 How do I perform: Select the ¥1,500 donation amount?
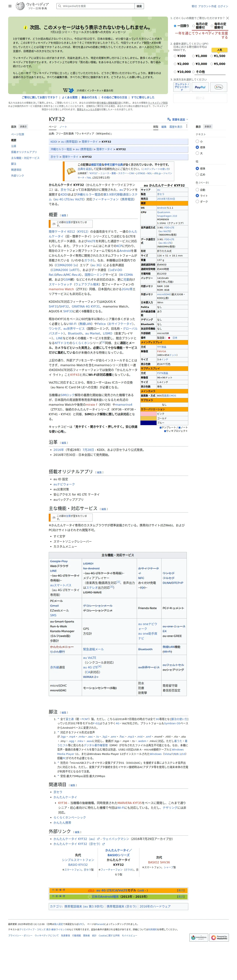tap(212, 56)
